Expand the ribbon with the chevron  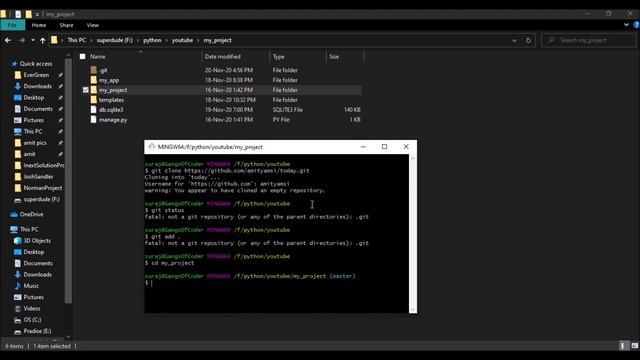626,25
